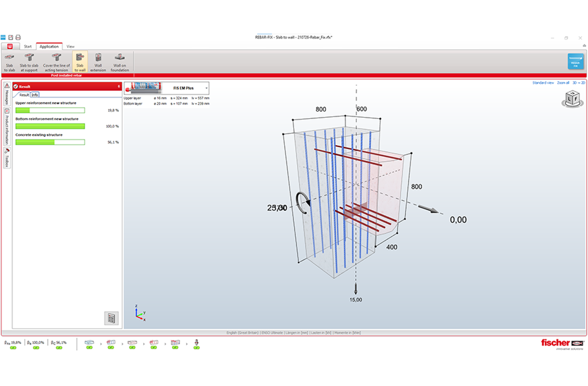Image resolution: width=588 pixels, height=386 pixels.
Task: Choose Cover the line of acting tension
Action: (56, 62)
